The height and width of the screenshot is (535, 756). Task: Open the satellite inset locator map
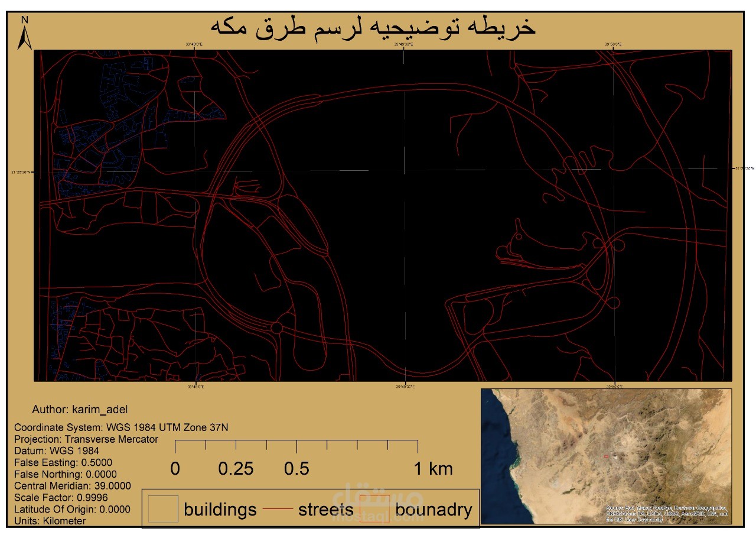point(606,456)
